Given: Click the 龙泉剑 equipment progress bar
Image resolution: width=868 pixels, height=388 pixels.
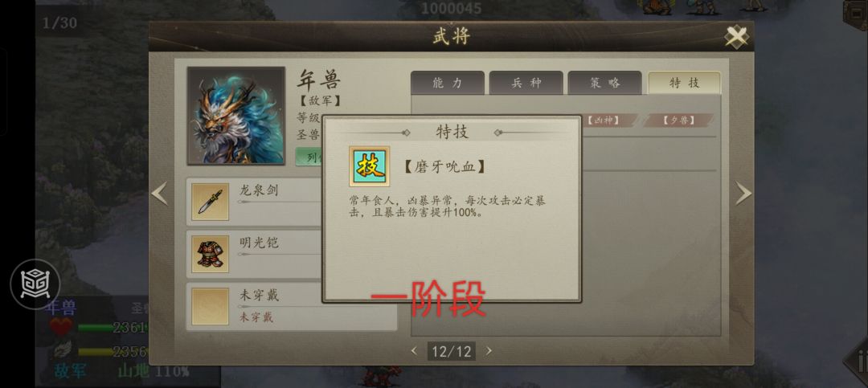Looking at the screenshot, I should [280, 202].
